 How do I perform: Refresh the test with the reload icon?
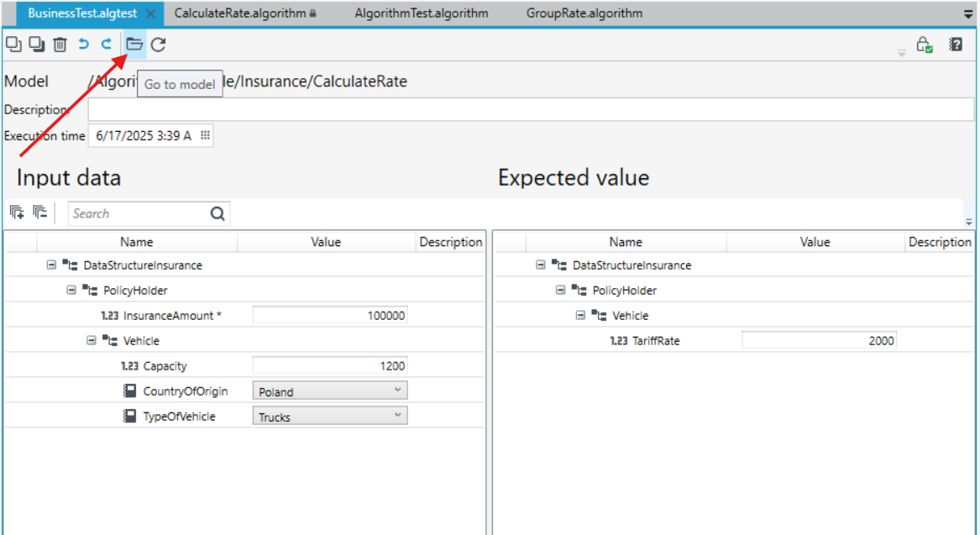coord(159,45)
